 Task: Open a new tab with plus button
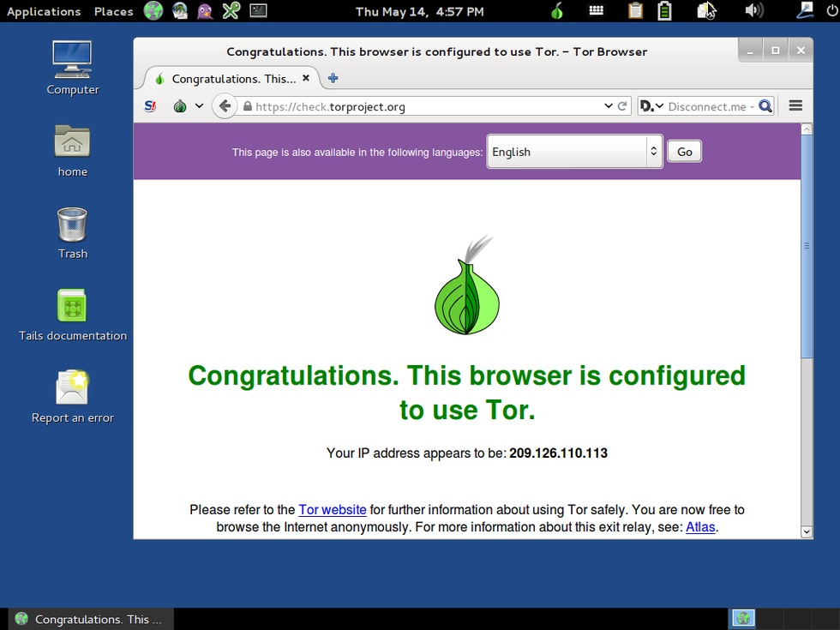(333, 78)
